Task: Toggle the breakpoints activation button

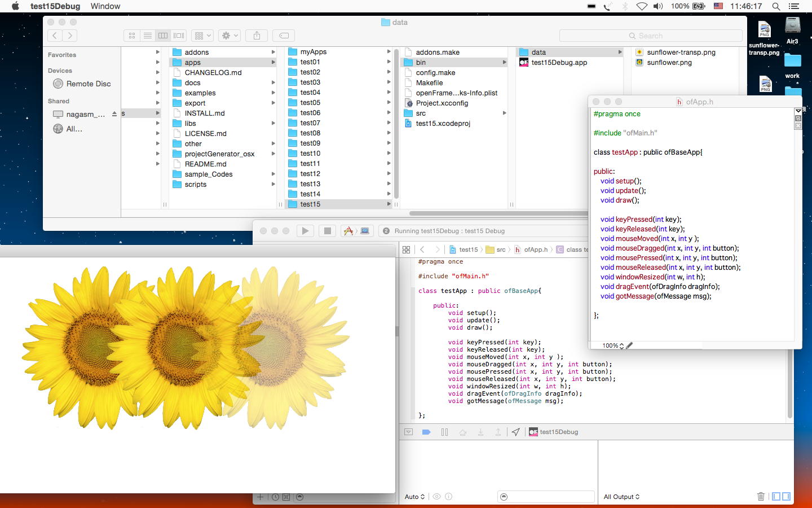Action: pos(426,432)
